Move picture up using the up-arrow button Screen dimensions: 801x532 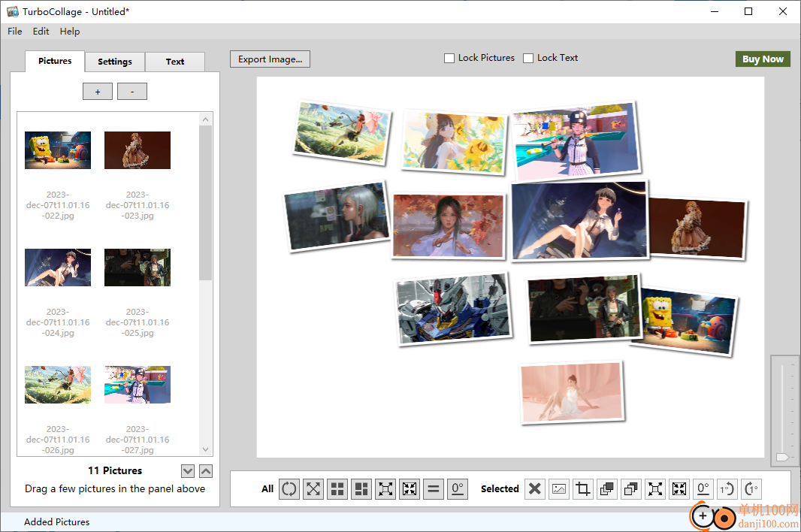click(x=206, y=471)
